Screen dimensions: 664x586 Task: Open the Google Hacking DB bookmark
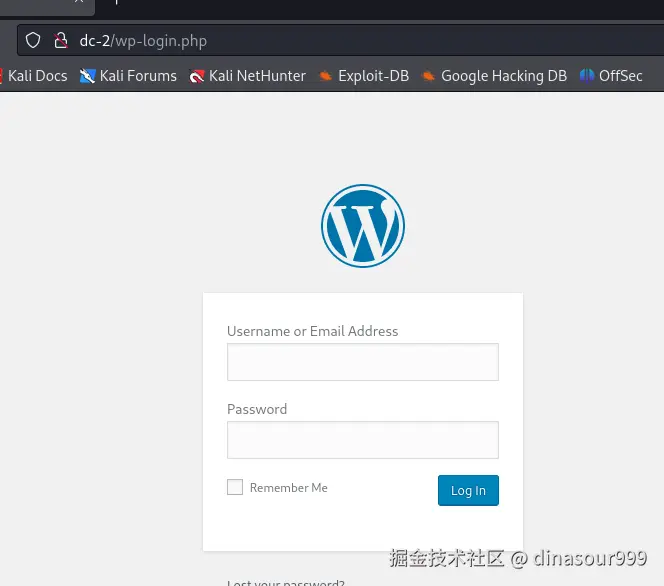coord(494,76)
